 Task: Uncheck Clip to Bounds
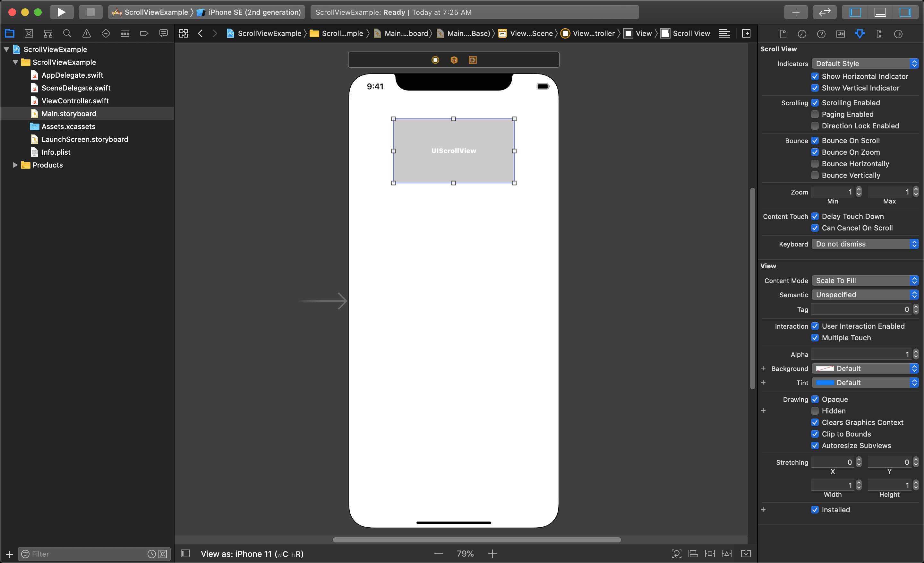(815, 434)
